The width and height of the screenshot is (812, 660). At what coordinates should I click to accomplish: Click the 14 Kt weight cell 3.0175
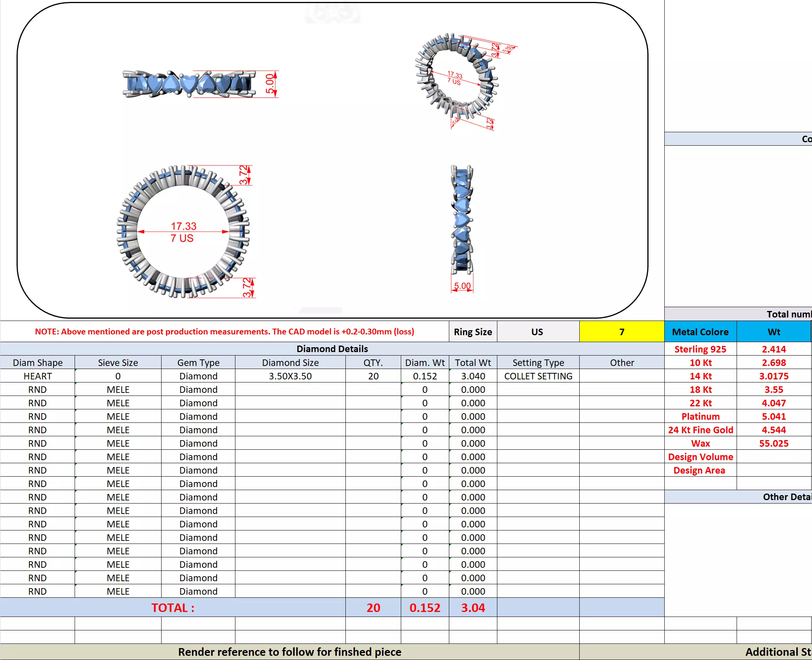tap(774, 376)
